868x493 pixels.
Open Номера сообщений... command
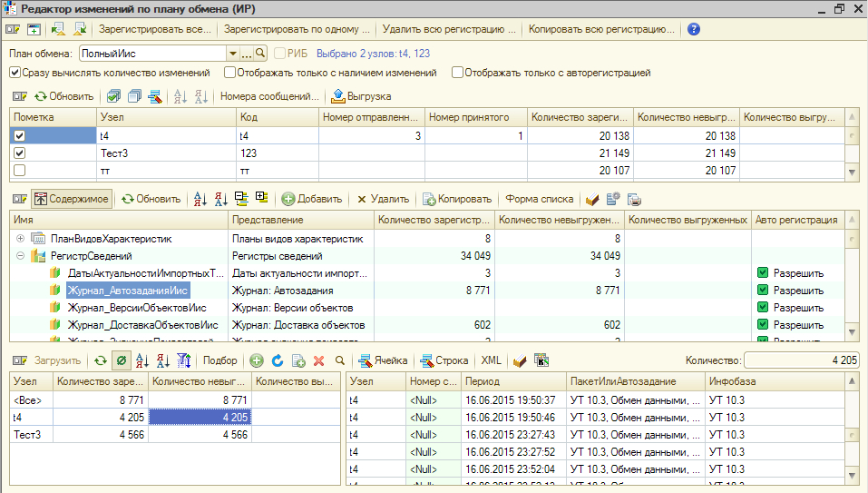(x=269, y=96)
